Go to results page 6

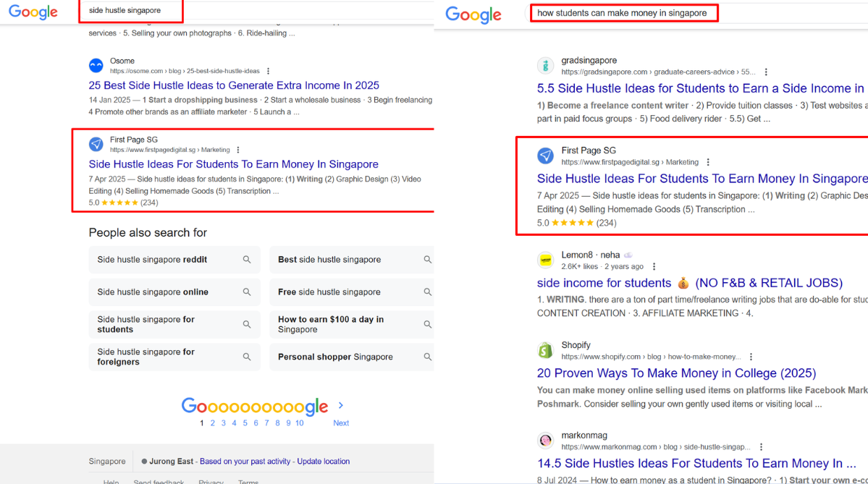[256, 423]
